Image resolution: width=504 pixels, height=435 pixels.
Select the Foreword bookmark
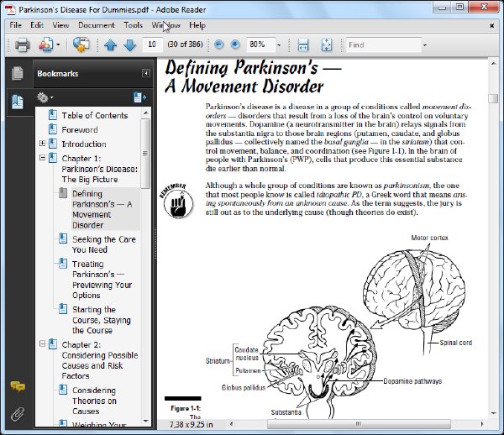point(80,130)
